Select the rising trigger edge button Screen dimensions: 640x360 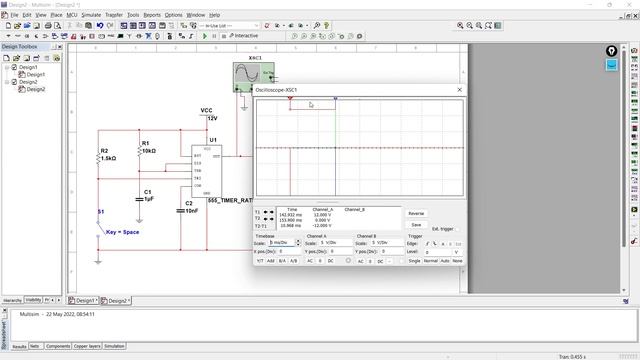[427, 244]
